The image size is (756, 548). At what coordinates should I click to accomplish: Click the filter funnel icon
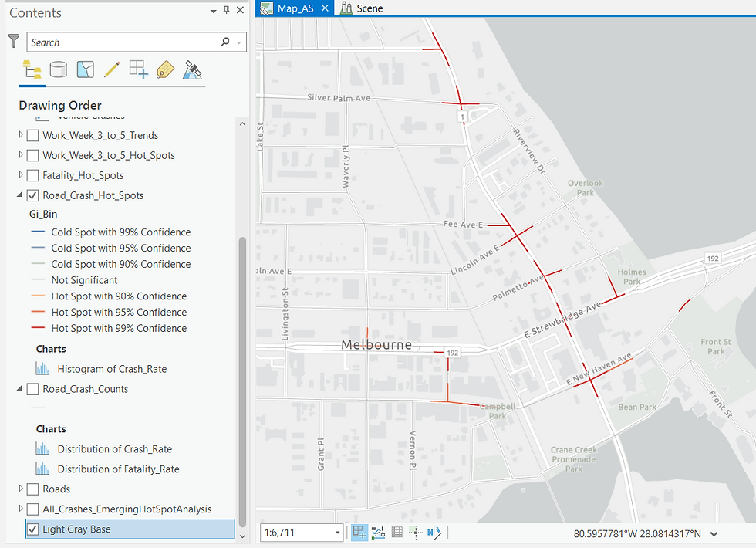[x=14, y=42]
